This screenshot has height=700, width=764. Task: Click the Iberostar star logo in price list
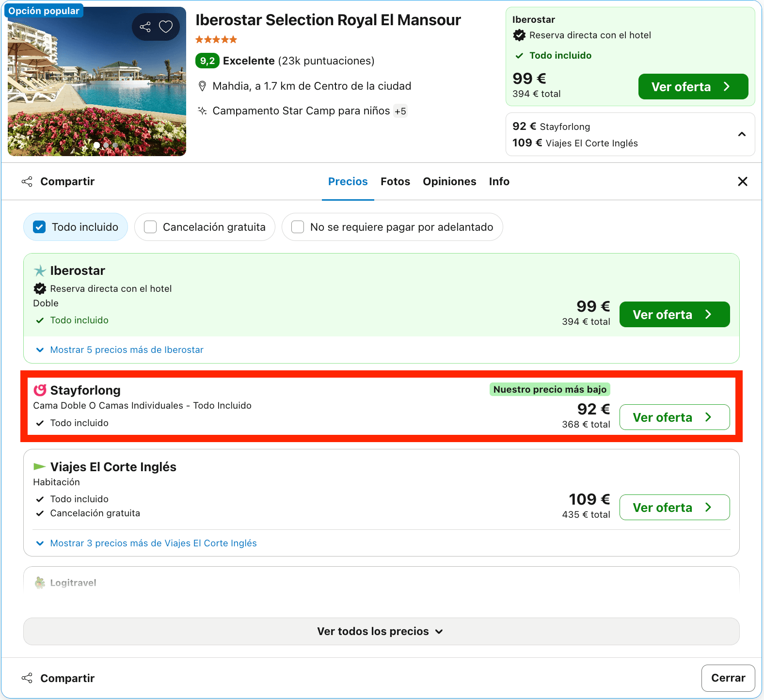40,270
